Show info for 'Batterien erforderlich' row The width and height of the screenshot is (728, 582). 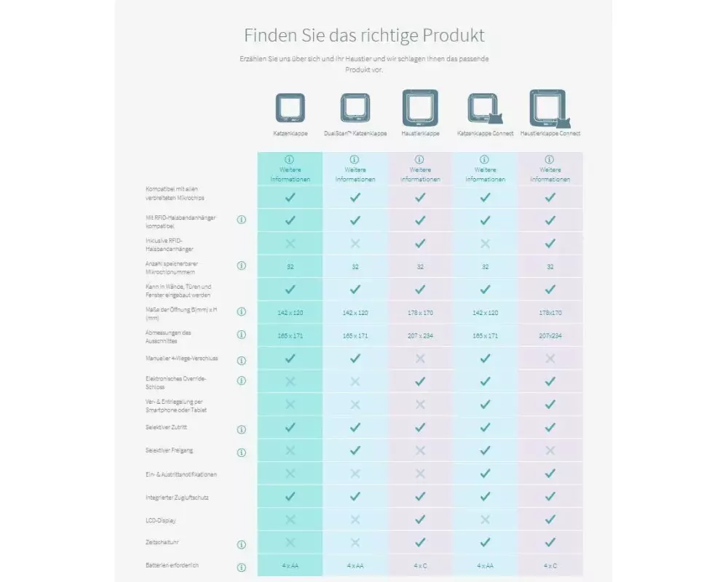pos(242,567)
